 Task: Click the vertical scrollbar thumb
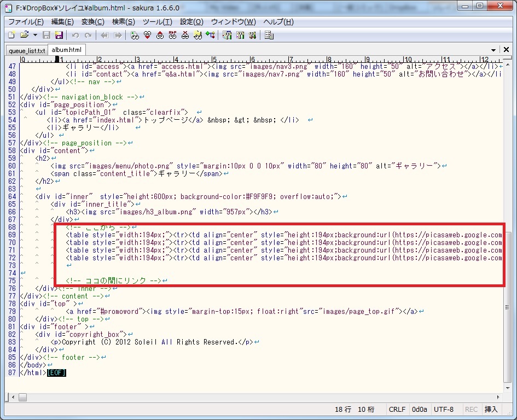click(507, 307)
